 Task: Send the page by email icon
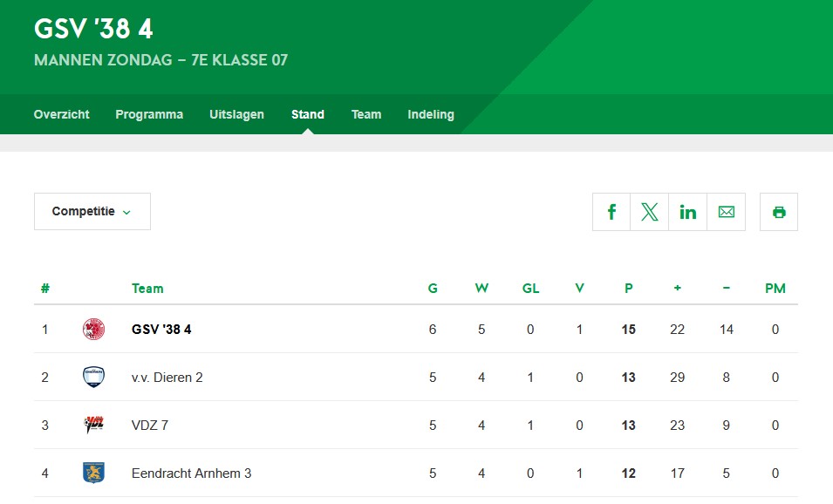pyautogui.click(x=726, y=212)
